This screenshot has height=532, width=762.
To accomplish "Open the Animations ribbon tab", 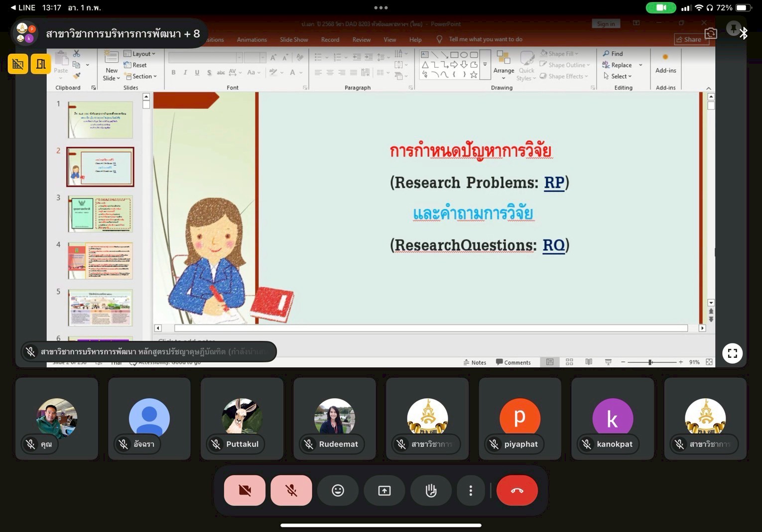I will [252, 40].
